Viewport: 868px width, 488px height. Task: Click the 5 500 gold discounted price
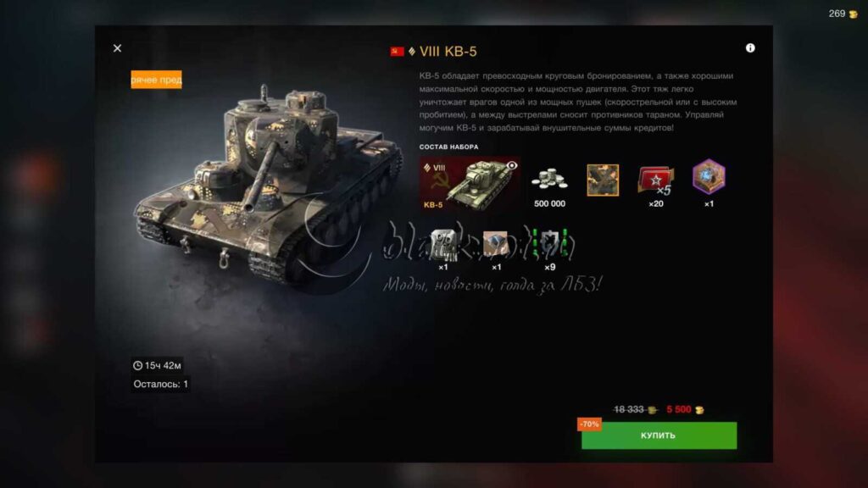(685, 409)
